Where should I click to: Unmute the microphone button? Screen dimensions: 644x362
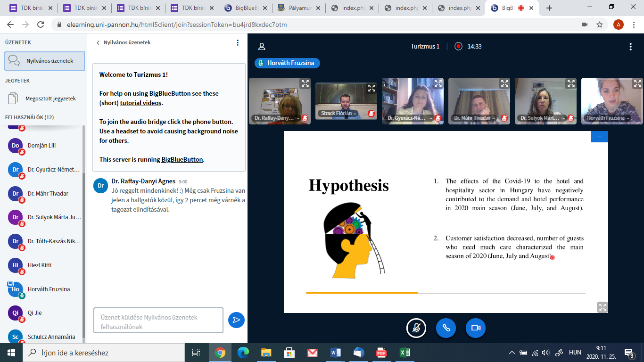pyautogui.click(x=416, y=328)
